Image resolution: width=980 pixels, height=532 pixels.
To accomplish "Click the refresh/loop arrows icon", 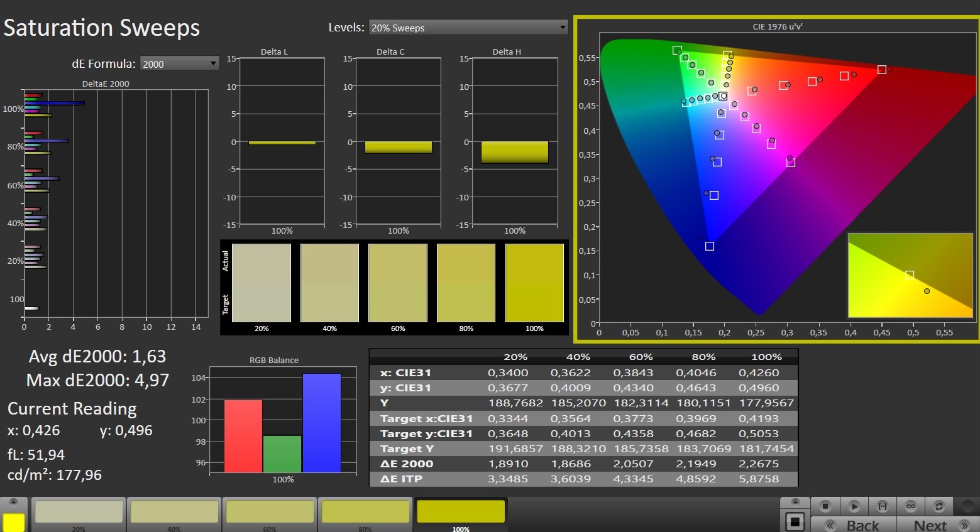I will (939, 506).
